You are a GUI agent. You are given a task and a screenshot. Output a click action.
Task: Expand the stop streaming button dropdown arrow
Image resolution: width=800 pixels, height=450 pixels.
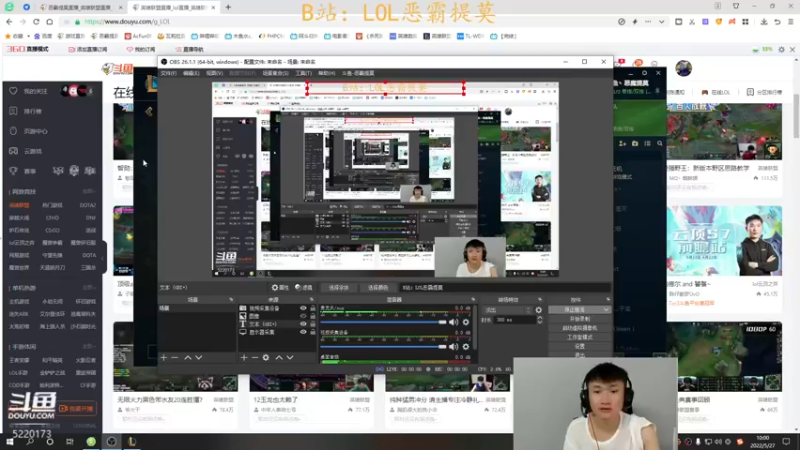(606, 310)
